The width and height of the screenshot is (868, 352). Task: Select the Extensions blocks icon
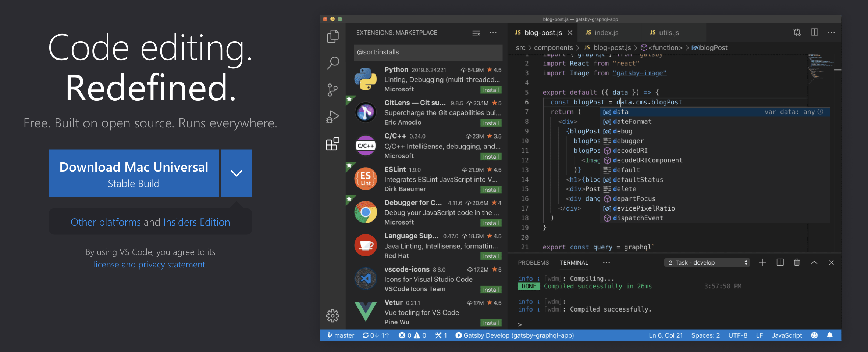click(x=332, y=144)
